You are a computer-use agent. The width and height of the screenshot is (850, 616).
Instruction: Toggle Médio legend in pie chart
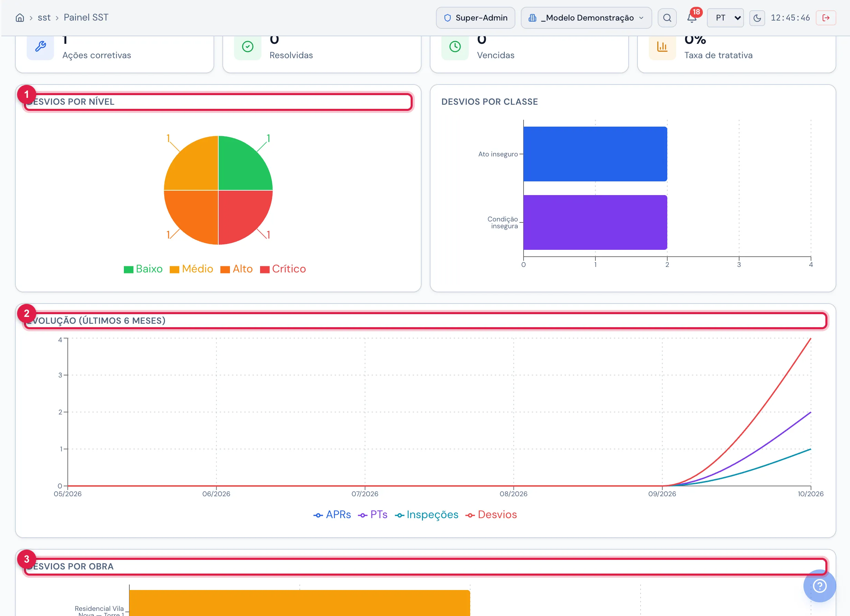coord(192,269)
